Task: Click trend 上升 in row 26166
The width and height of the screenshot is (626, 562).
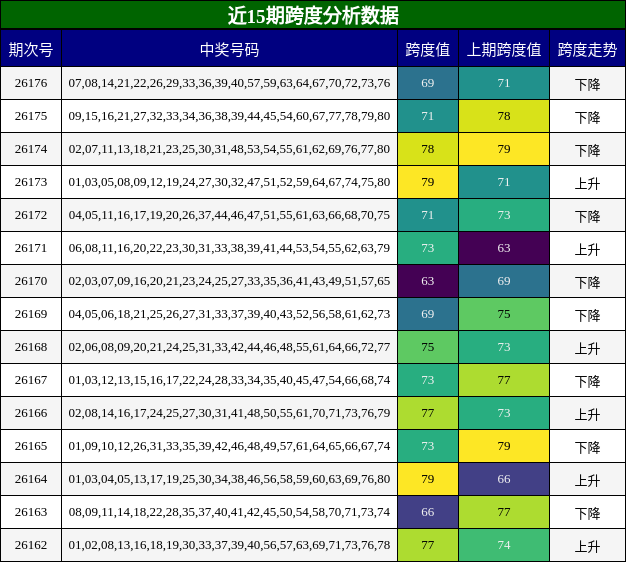Action: tap(587, 414)
